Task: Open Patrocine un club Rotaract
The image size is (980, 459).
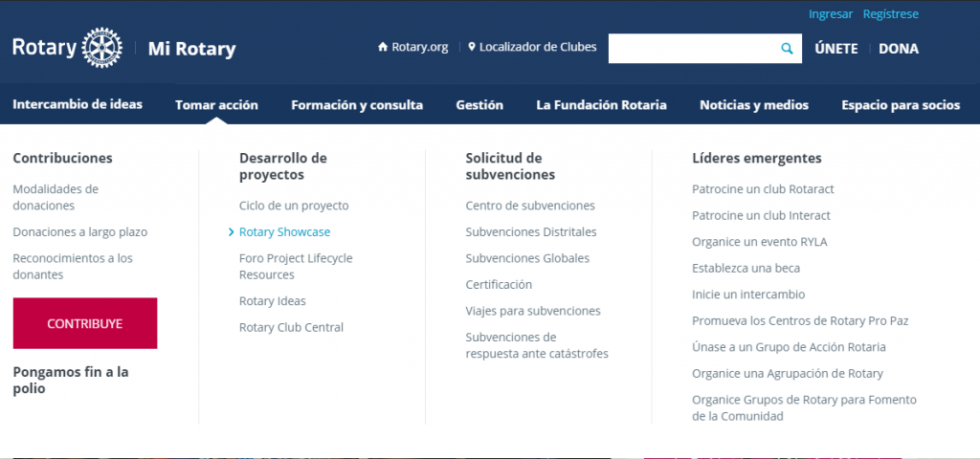Action: [763, 189]
